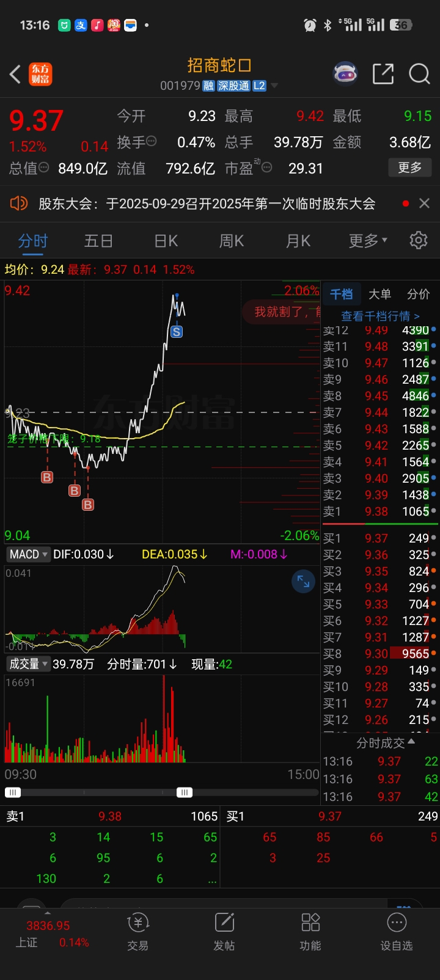Open chart settings gear icon

pos(419,240)
